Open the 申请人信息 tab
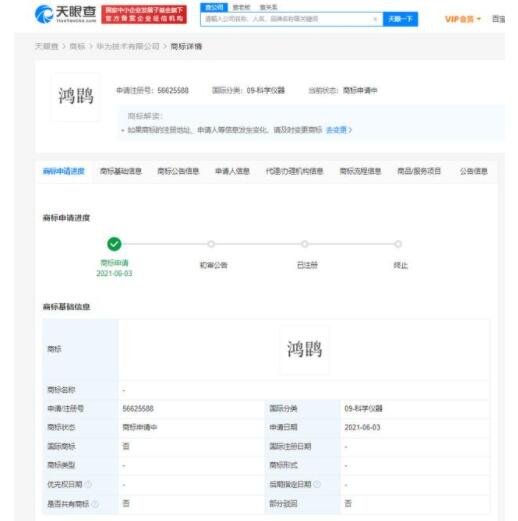The height and width of the screenshot is (521, 518). (x=232, y=171)
